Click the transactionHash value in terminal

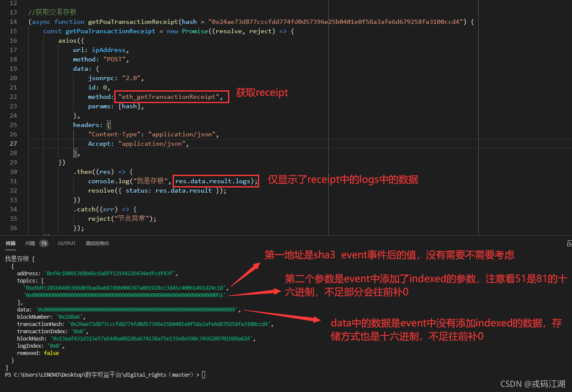[x=170, y=324]
